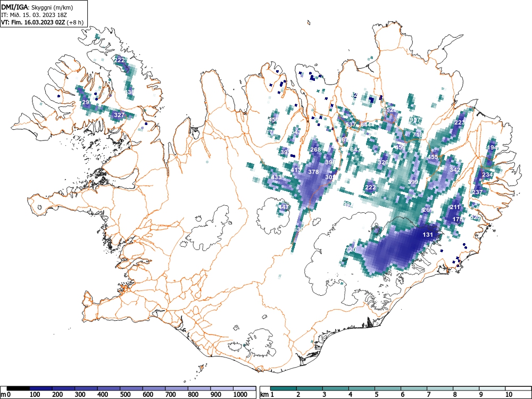Image resolution: width=532 pixels, height=399 pixels.
Task: Pick the dark teal swatch above km 1
Action: tap(284, 388)
